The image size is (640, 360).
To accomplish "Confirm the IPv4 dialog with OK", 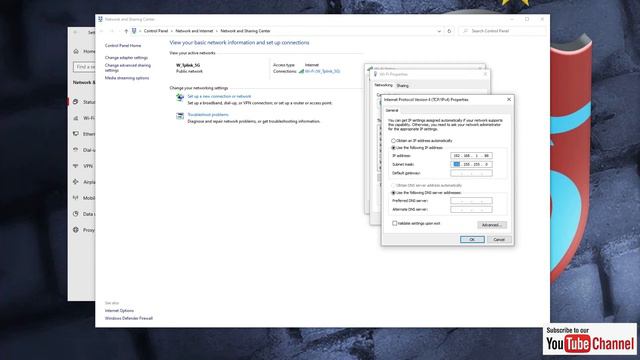I will click(472, 240).
